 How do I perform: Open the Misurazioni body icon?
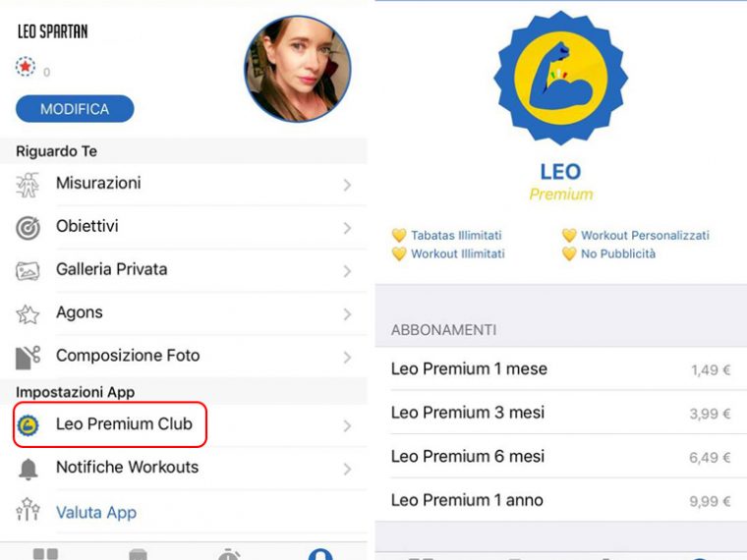coord(28,185)
